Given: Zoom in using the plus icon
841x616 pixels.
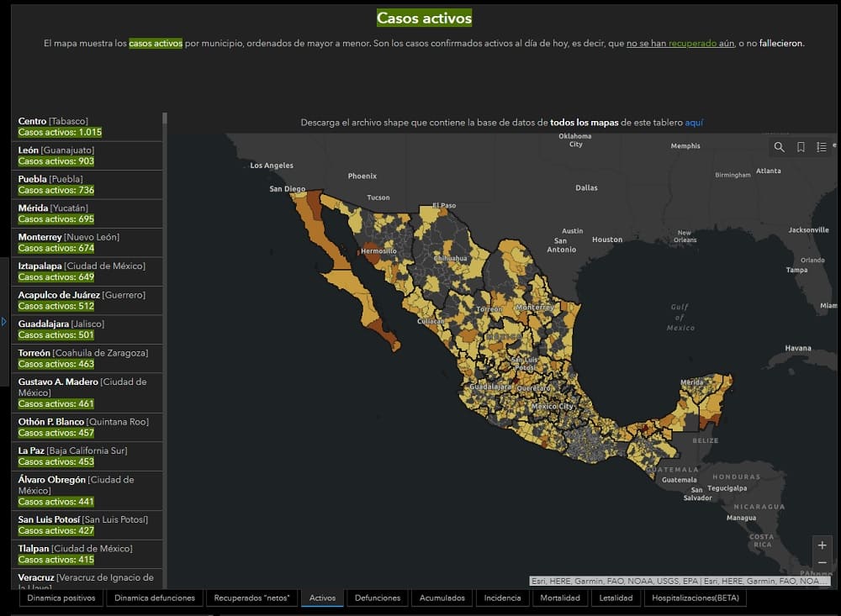Looking at the screenshot, I should point(822,545).
